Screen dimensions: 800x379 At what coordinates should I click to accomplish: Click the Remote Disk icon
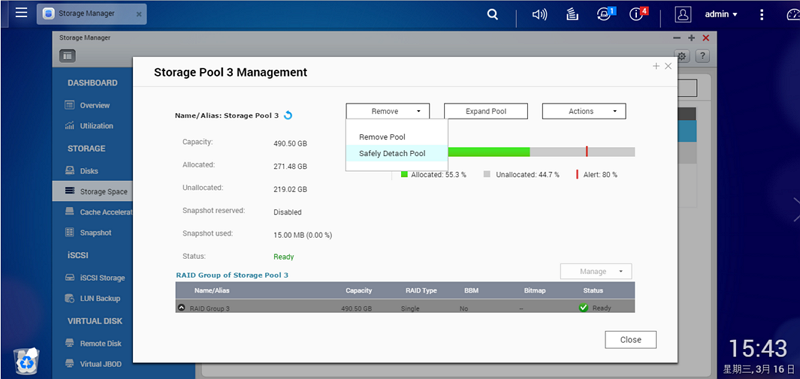tap(70, 343)
